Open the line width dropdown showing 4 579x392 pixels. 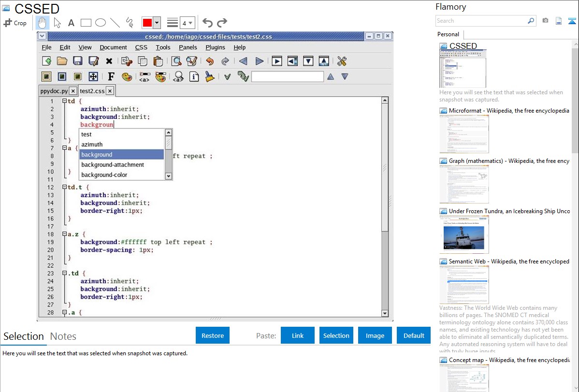187,23
